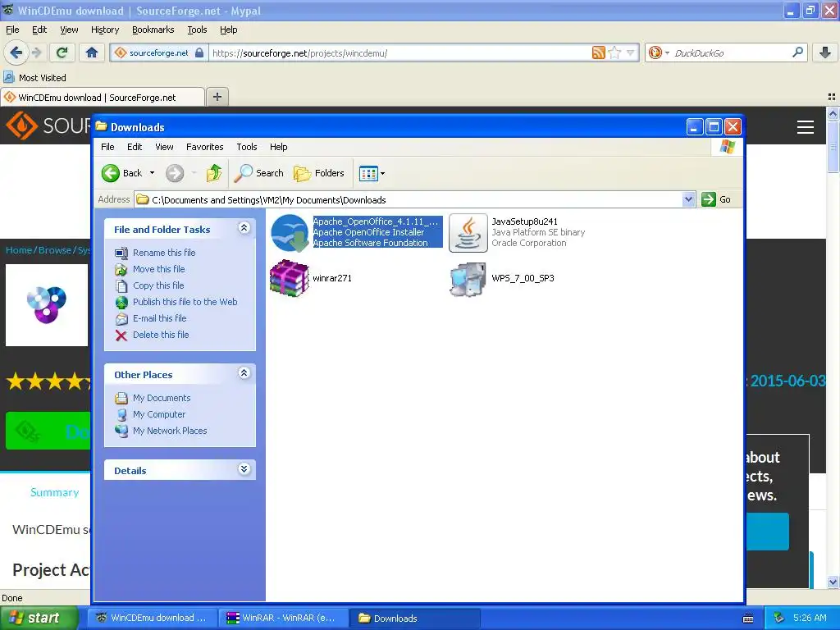Click the Start button
This screenshot has height=630, width=840.
(x=39, y=618)
